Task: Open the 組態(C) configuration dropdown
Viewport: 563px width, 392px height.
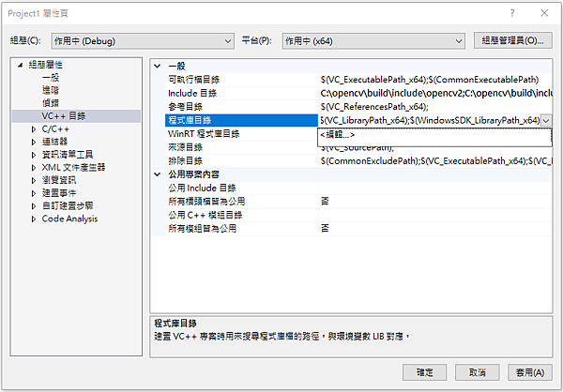Action: click(x=143, y=41)
